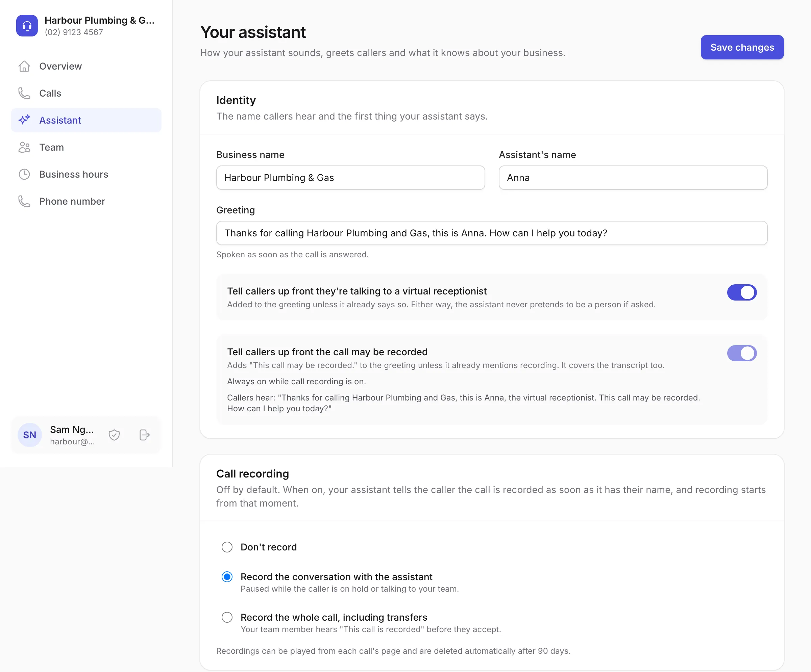Select the Assistant menu item
The width and height of the screenshot is (811, 672).
(x=86, y=120)
